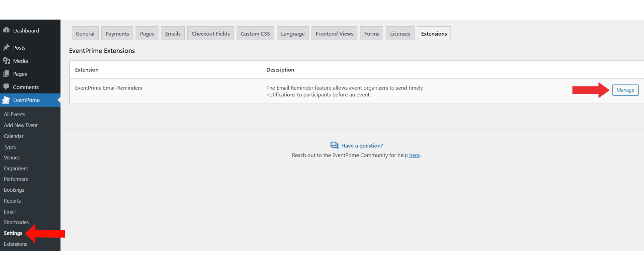This screenshot has width=644, height=271.
Task: Click 'EventPrime Email Reminders' extension name
Action: [x=109, y=88]
